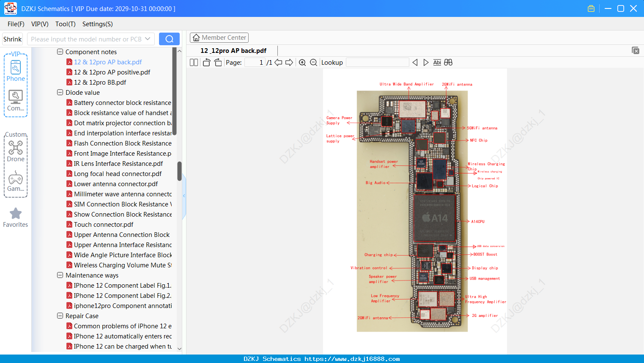Open the VIP(V) menu
Screen dimensions: 644x363
click(40, 24)
